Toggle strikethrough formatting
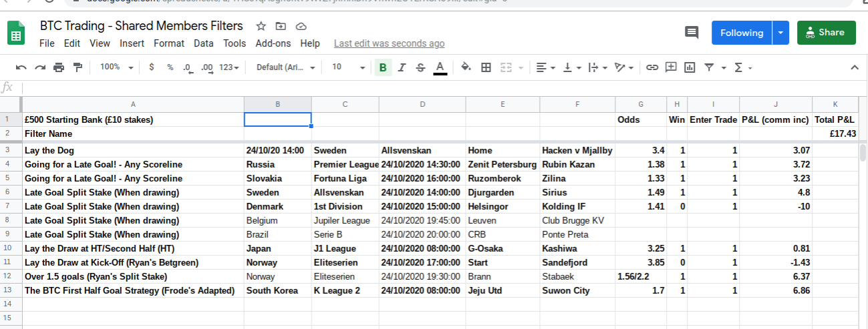 pos(420,67)
